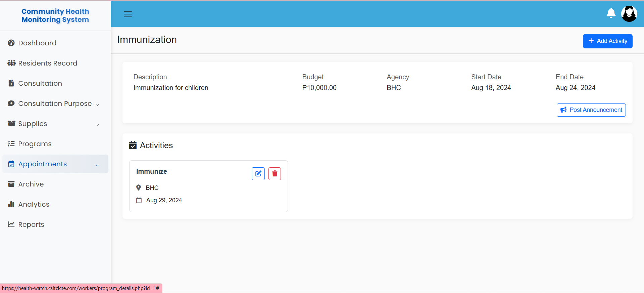Click the BHC location in Immunize card
This screenshot has height=293, width=644.
[152, 188]
